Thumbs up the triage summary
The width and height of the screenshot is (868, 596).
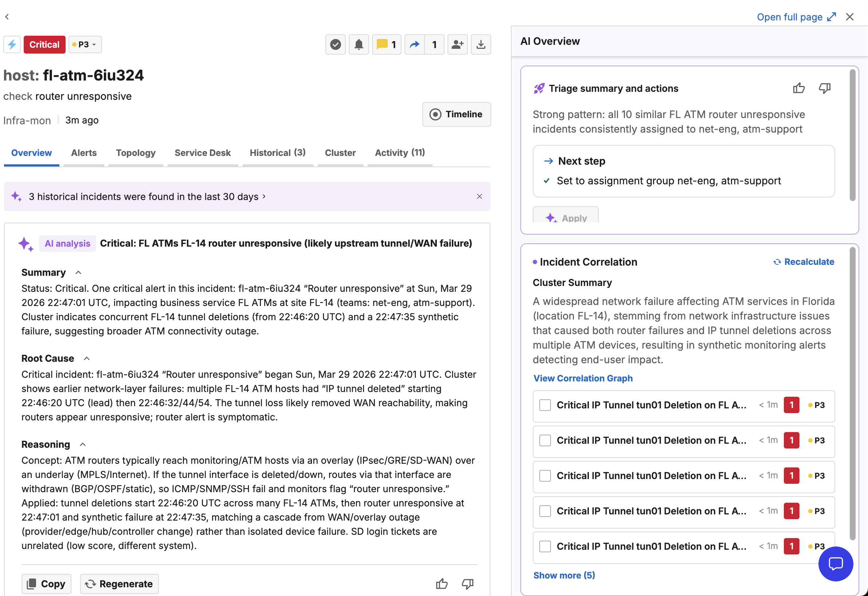[798, 88]
